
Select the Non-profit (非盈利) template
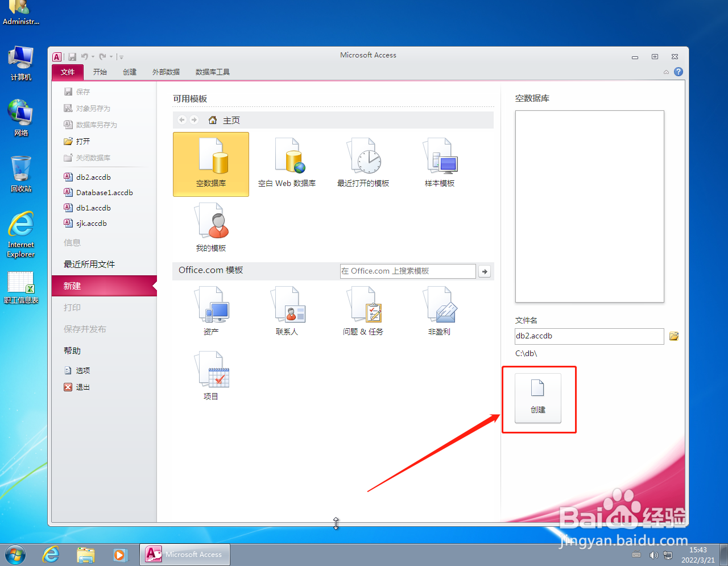440,311
